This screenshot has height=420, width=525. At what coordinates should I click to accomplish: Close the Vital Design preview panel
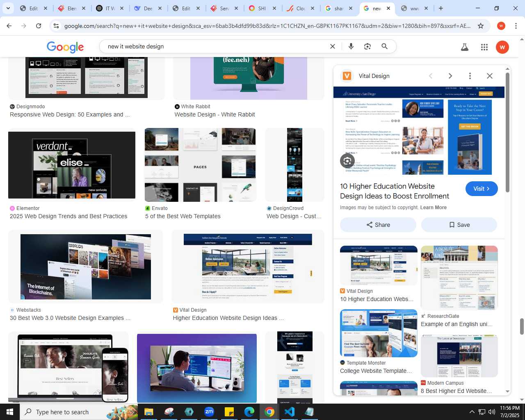490,76
